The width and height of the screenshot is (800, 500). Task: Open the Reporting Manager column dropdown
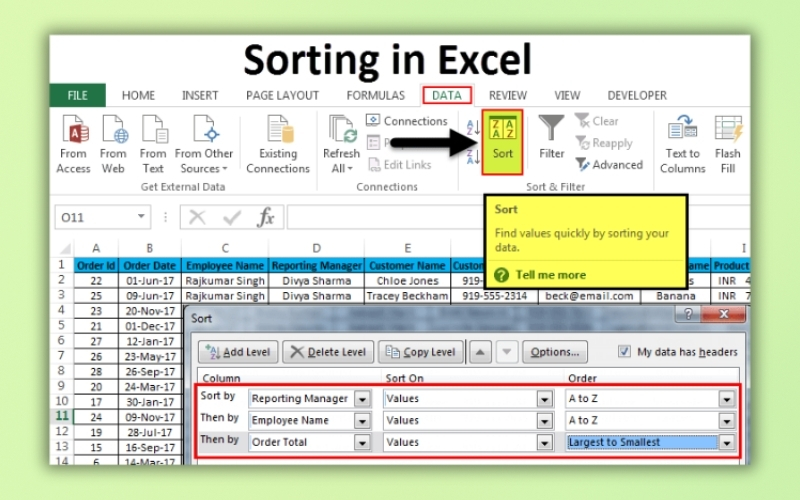pyautogui.click(x=362, y=399)
